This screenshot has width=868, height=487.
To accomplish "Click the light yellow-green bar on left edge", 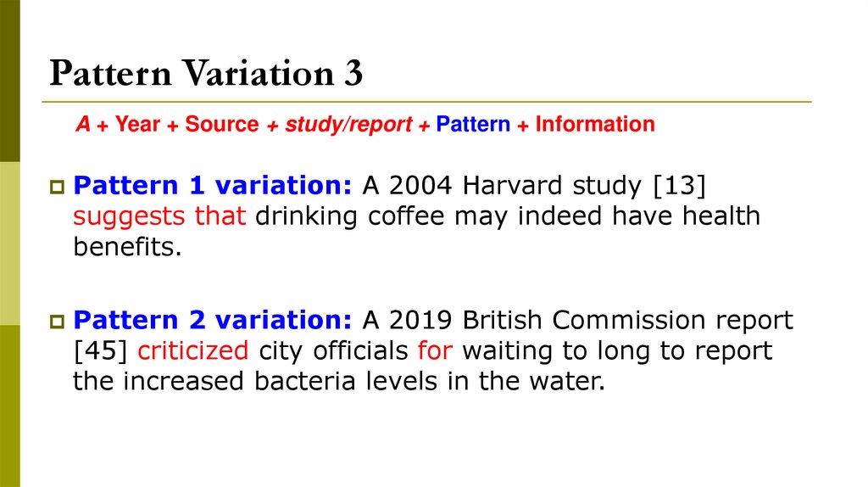I will 9,243.
